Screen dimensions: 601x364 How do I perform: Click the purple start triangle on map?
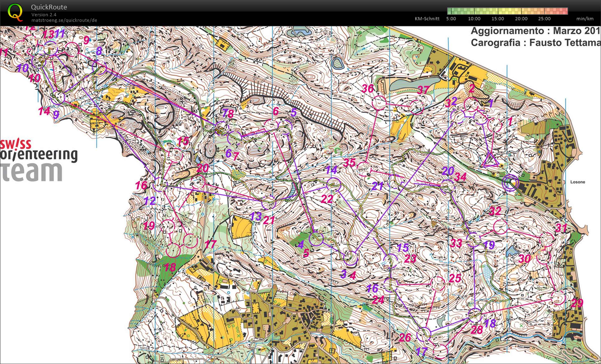pyautogui.click(x=490, y=161)
